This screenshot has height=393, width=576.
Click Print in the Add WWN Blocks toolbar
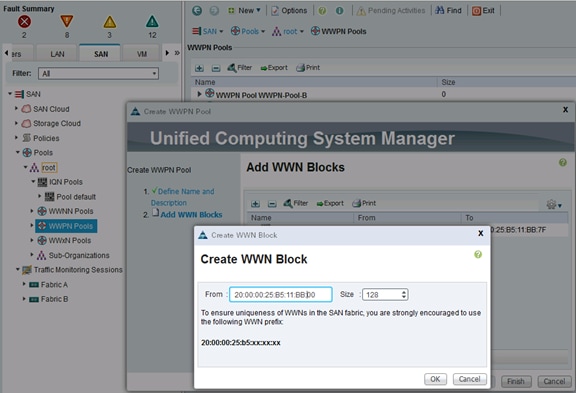[364, 203]
